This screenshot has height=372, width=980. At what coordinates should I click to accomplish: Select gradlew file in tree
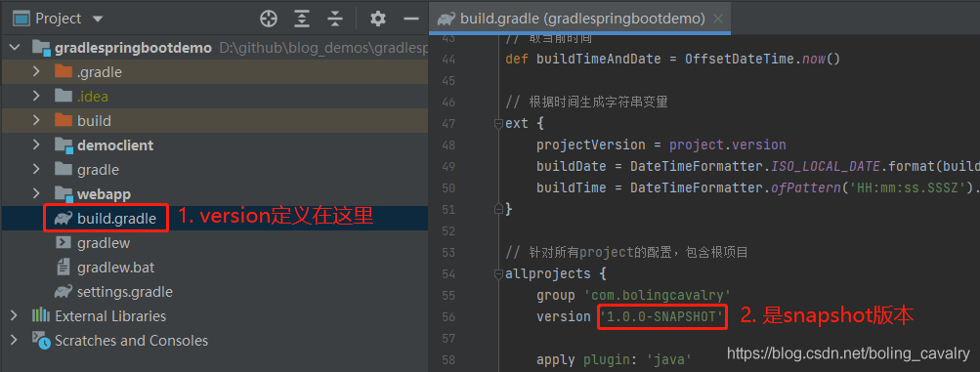click(x=104, y=243)
